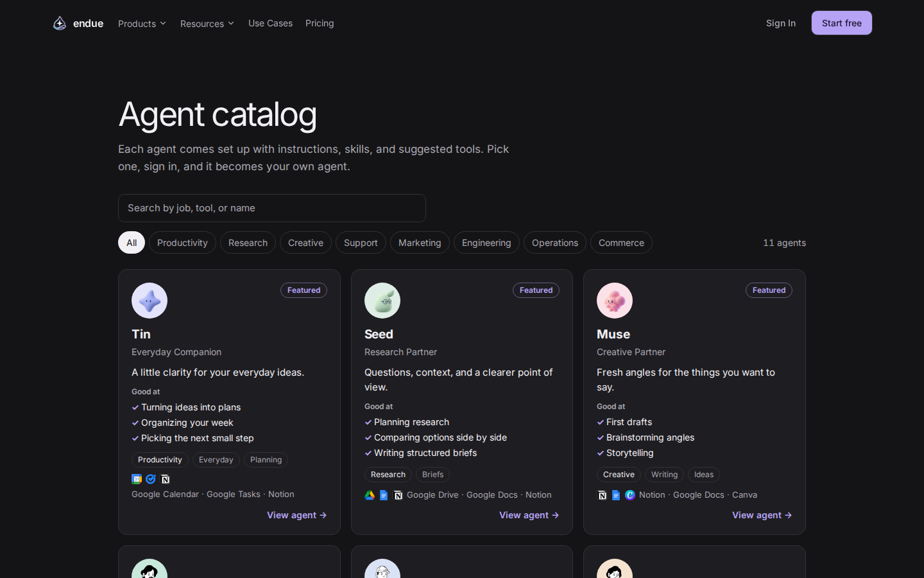This screenshot has height=578, width=924.
Task: Click Creative tag in Muse card
Action: point(619,475)
